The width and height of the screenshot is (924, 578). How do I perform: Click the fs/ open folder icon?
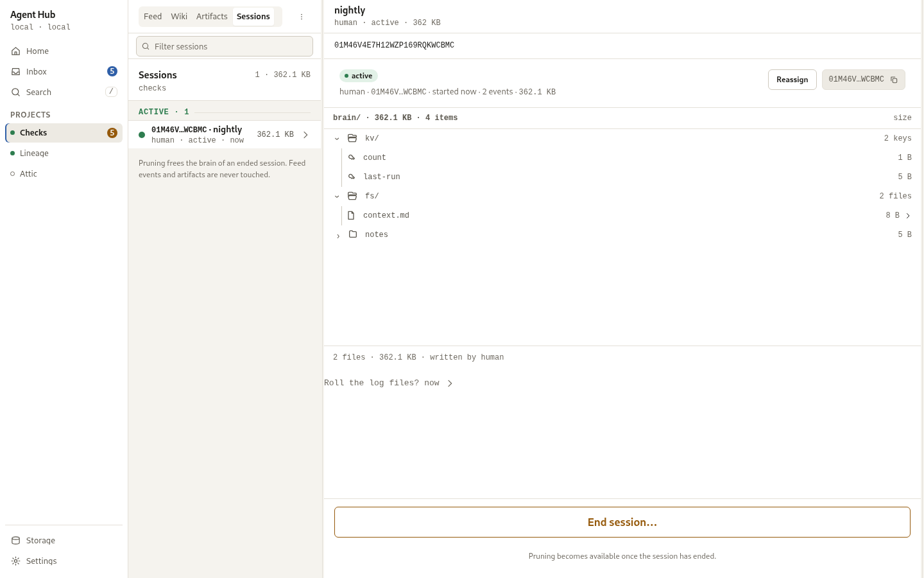pos(352,196)
